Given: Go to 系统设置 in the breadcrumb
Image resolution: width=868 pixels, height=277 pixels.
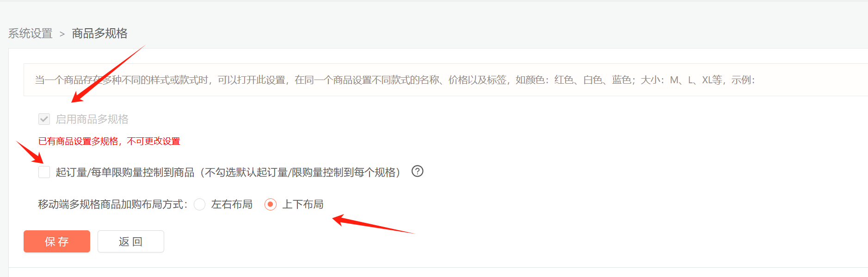Looking at the screenshot, I should tap(31, 33).
